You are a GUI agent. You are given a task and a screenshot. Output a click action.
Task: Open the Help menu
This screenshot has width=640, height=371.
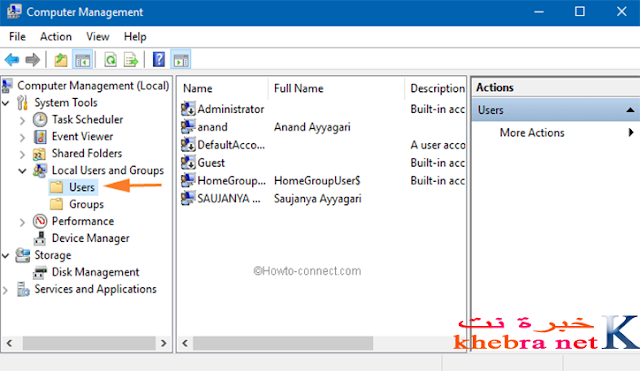pyautogui.click(x=135, y=37)
